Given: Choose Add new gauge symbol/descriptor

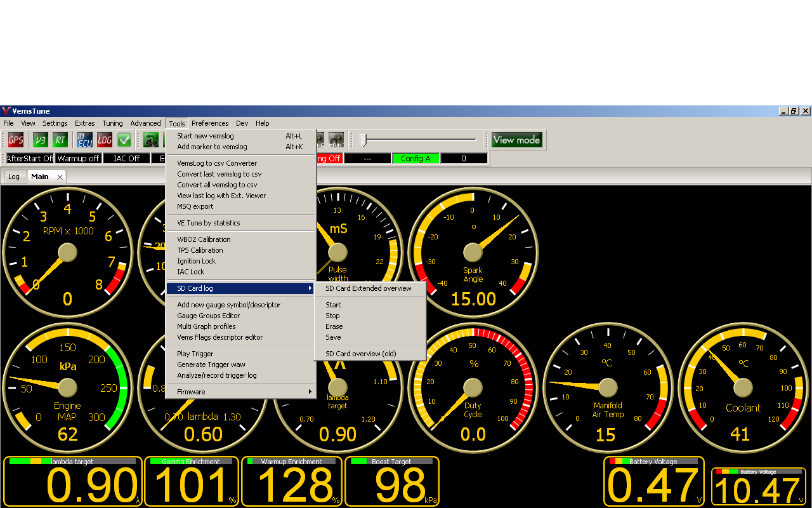Looking at the screenshot, I should [x=241, y=305].
